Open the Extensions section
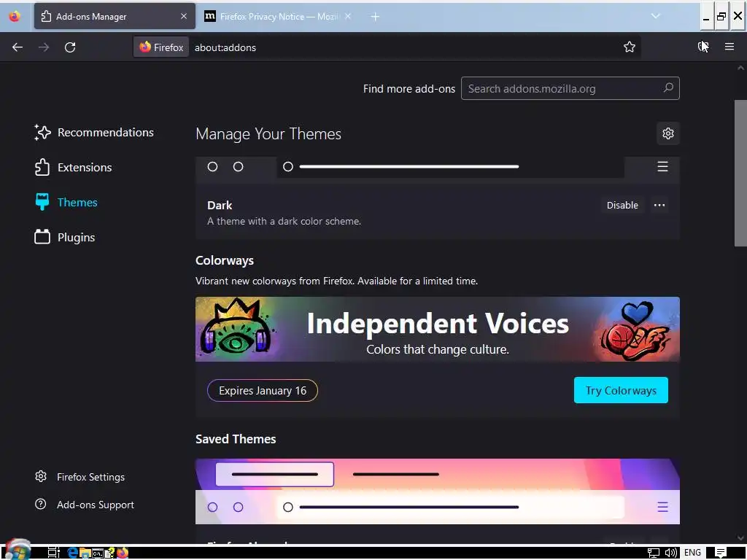The image size is (747, 560). coord(74,167)
